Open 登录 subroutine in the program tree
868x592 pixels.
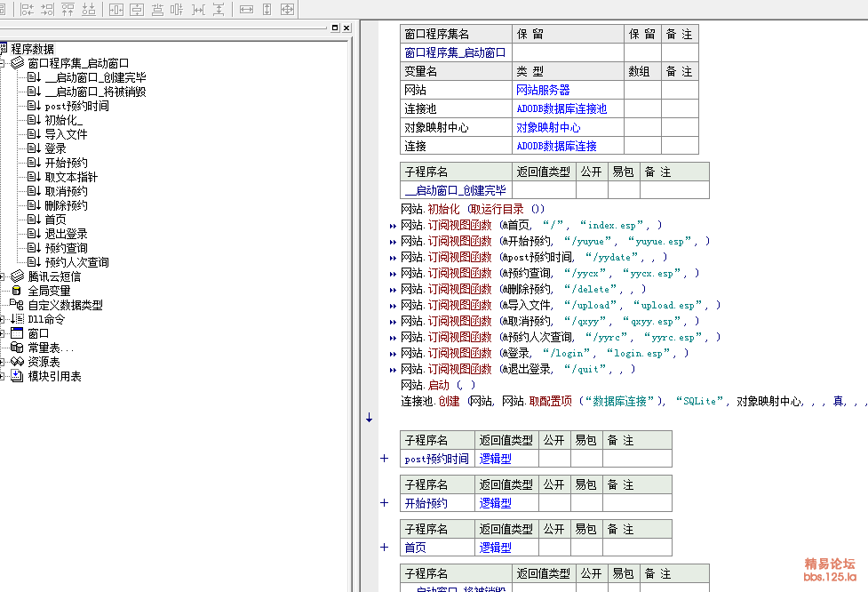click(x=55, y=148)
